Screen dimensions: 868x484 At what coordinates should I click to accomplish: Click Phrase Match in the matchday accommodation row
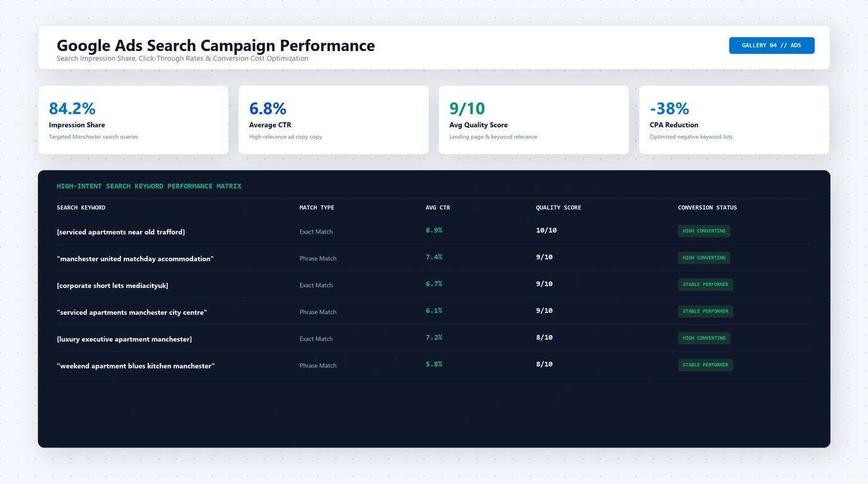[x=318, y=258]
